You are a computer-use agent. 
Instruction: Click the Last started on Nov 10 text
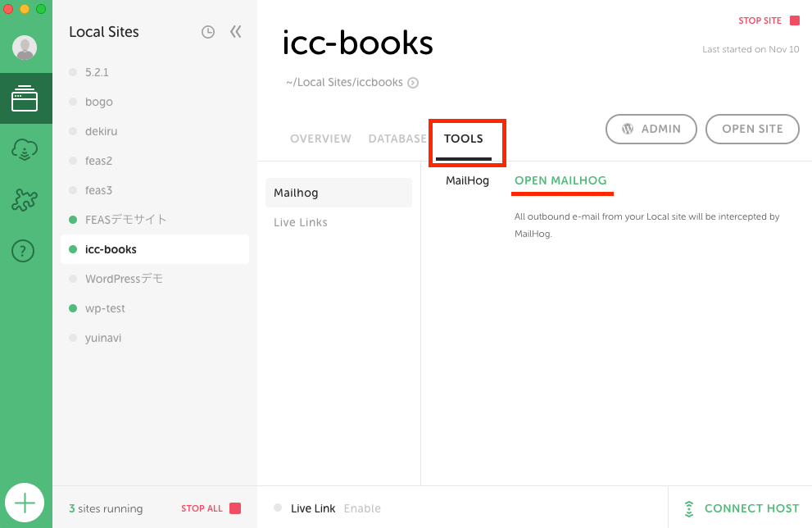click(751, 49)
